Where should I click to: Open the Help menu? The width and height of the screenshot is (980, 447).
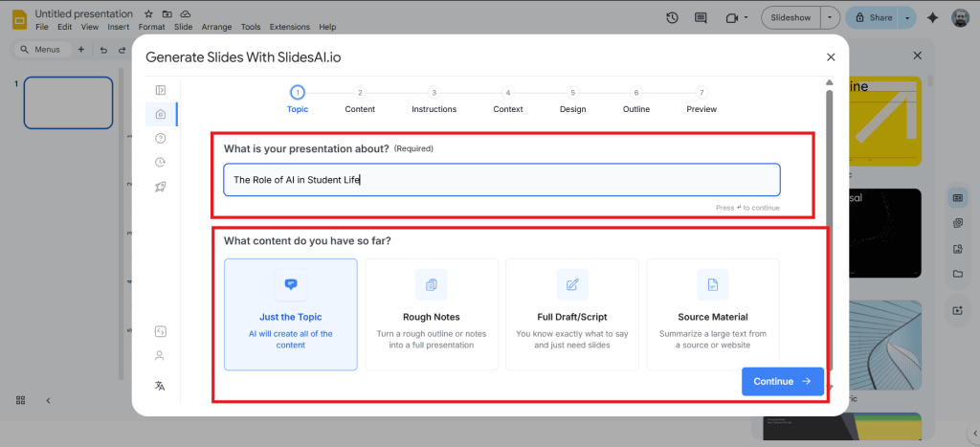327,27
